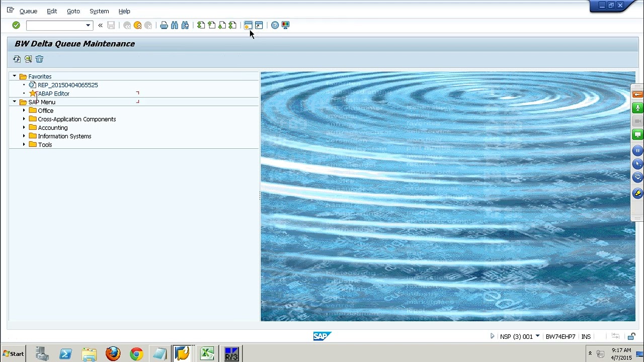This screenshot has height=362, width=644.
Task: Click the Print icon
Action: point(164,25)
